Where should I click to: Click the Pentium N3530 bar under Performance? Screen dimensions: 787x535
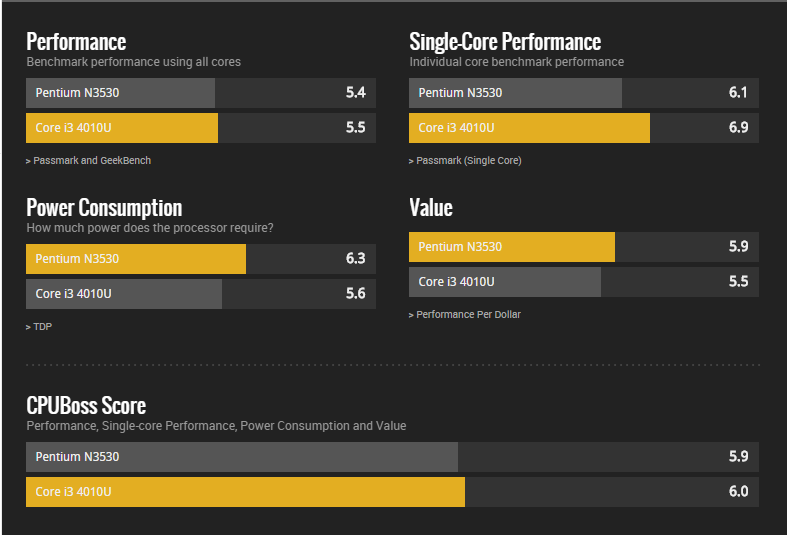coord(200,93)
